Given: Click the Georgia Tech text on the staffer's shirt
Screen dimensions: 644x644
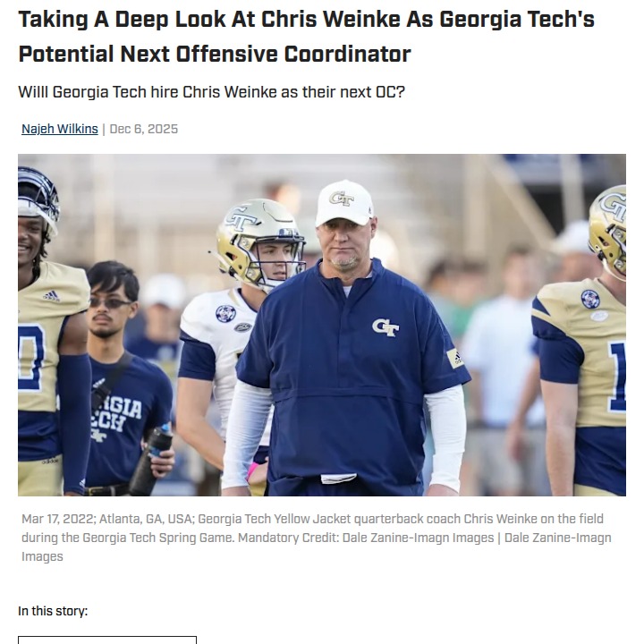Looking at the screenshot, I should [117, 414].
